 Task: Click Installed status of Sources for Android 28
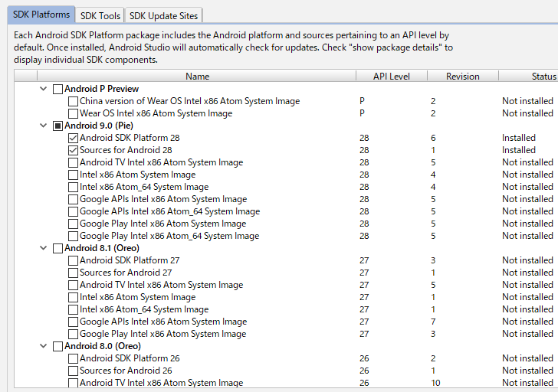click(518, 150)
